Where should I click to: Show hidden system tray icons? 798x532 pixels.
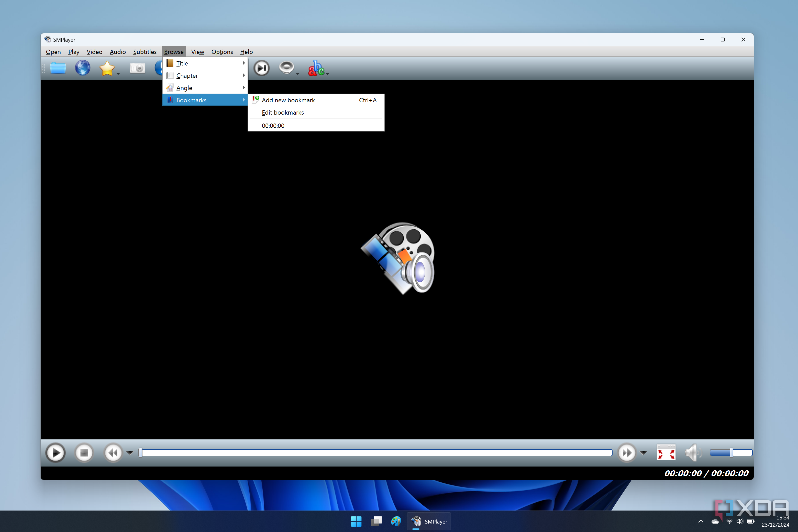pyautogui.click(x=701, y=522)
